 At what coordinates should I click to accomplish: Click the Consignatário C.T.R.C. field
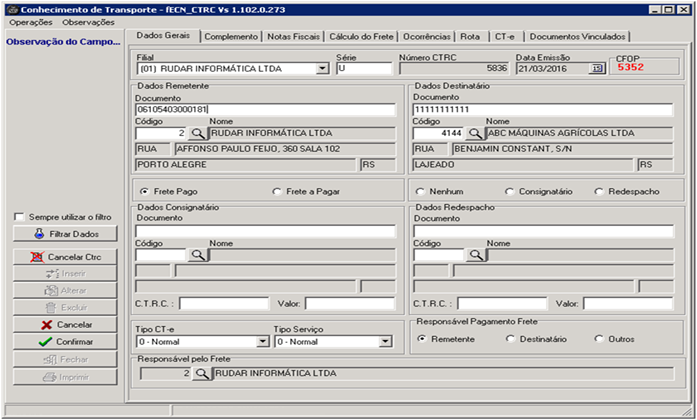point(224,304)
